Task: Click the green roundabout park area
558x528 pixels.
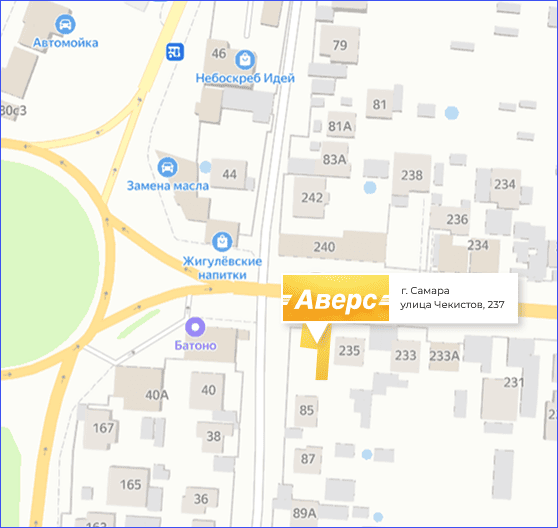Action: click(x=46, y=263)
